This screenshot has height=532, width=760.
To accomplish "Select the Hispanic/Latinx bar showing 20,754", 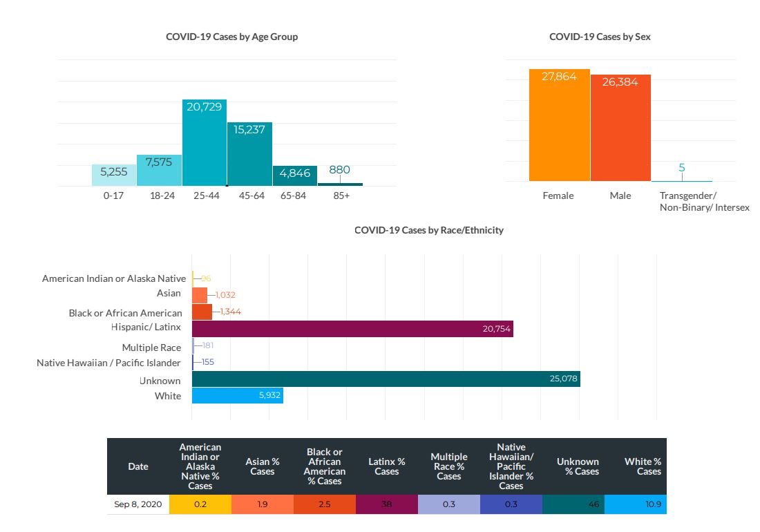I will point(352,329).
